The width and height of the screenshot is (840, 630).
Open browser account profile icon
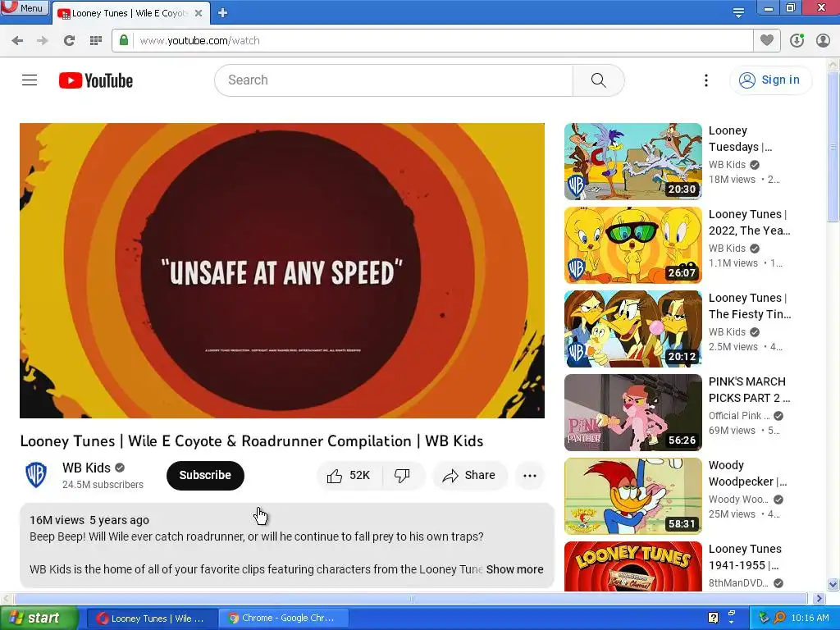823,41
